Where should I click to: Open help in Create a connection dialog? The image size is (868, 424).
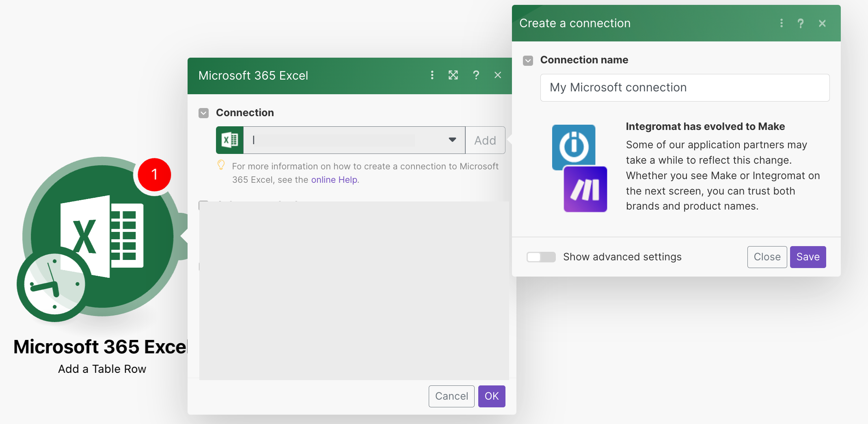point(801,23)
